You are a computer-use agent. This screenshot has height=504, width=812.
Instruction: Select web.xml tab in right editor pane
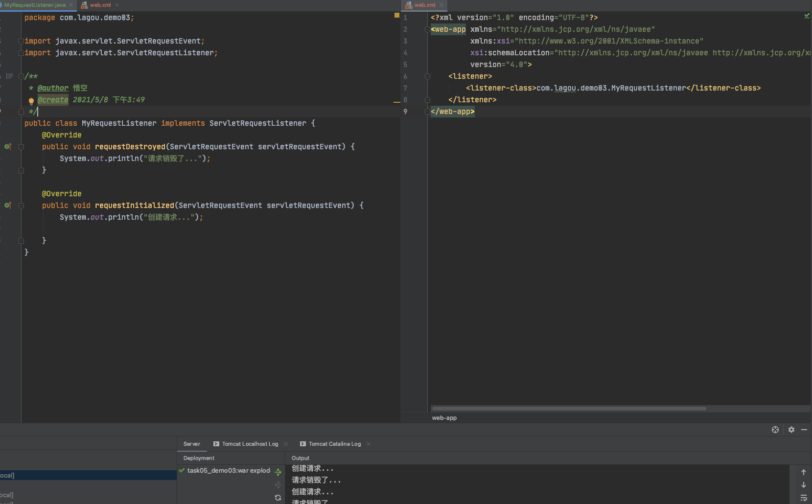[x=424, y=5]
